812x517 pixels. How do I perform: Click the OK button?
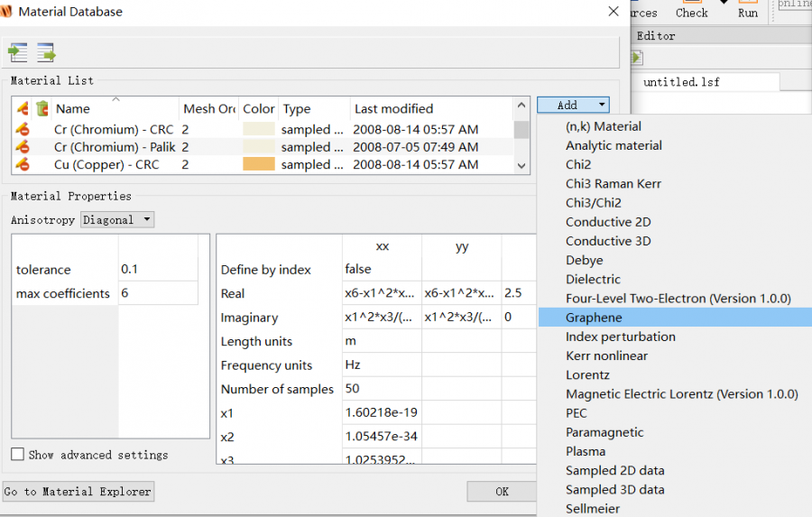(502, 492)
